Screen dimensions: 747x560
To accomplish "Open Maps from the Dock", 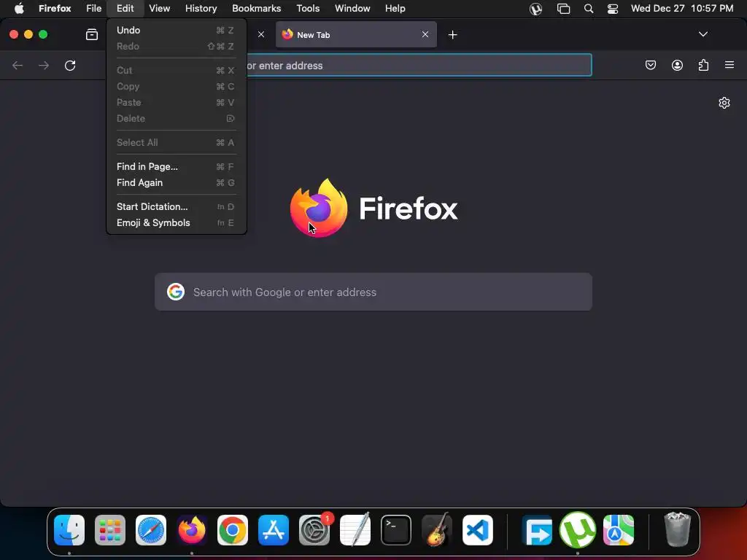I will pos(619,530).
